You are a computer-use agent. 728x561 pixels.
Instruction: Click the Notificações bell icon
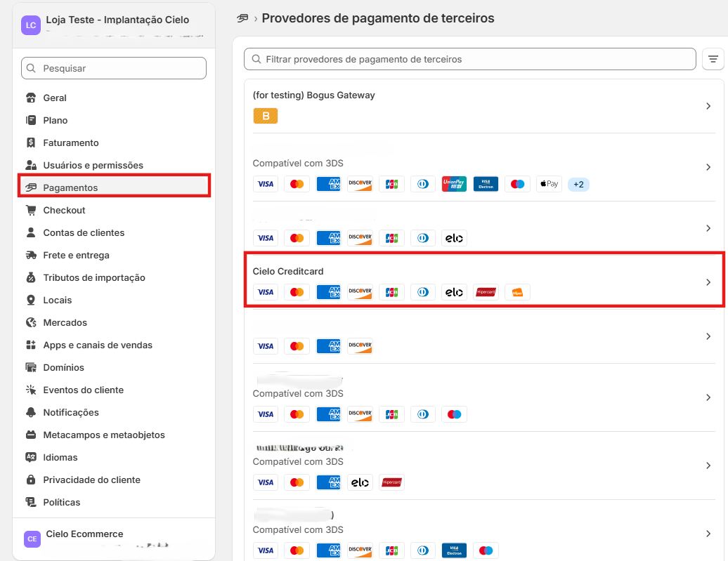[x=31, y=413]
